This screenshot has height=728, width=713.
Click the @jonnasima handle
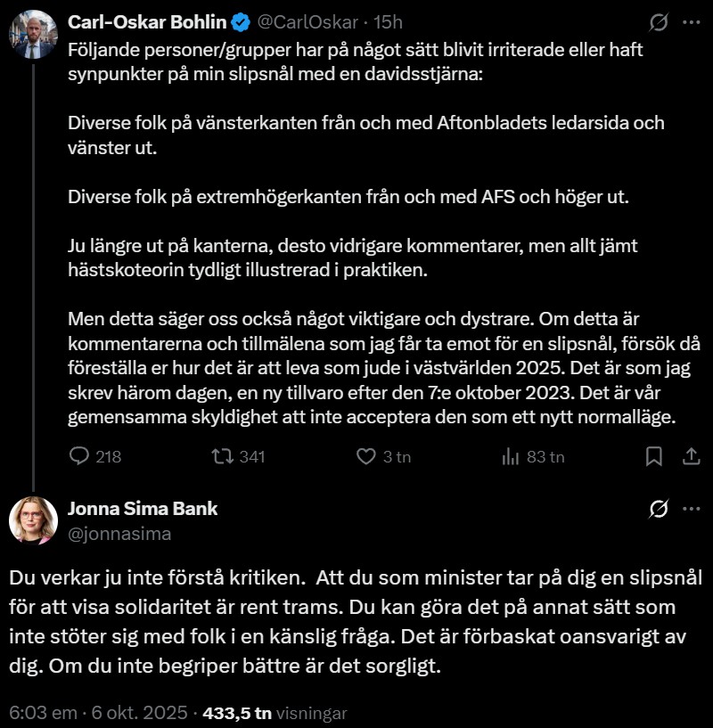(x=119, y=534)
